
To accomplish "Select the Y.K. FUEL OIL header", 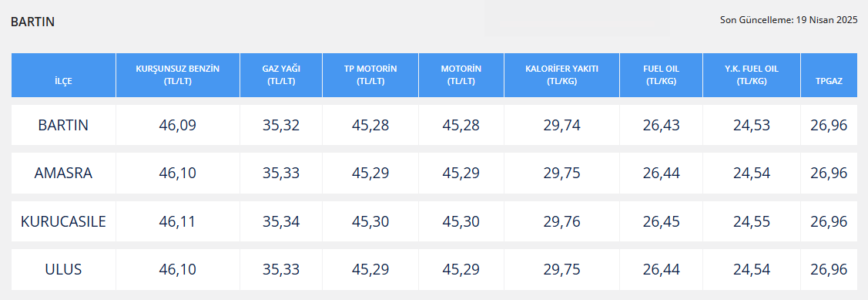I will 752,76.
